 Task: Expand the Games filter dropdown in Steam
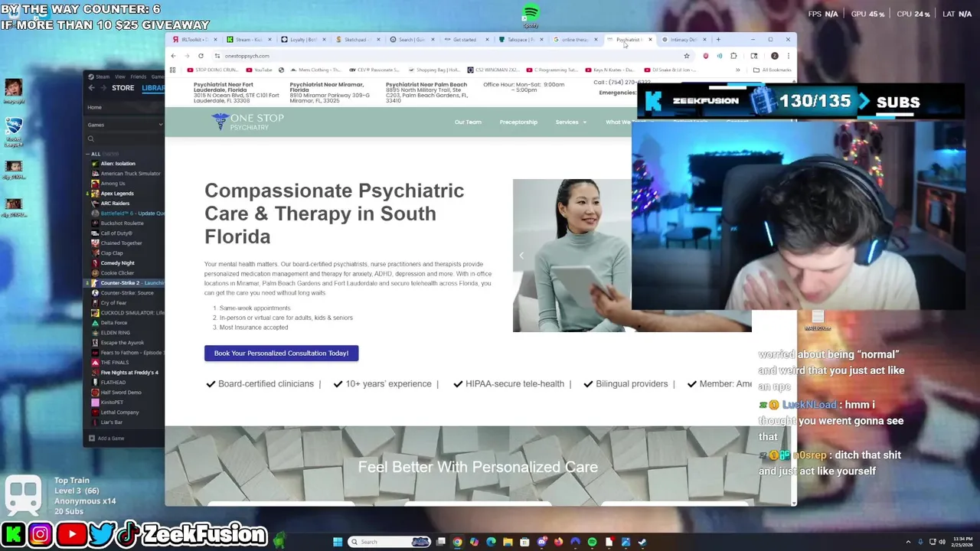coord(160,125)
